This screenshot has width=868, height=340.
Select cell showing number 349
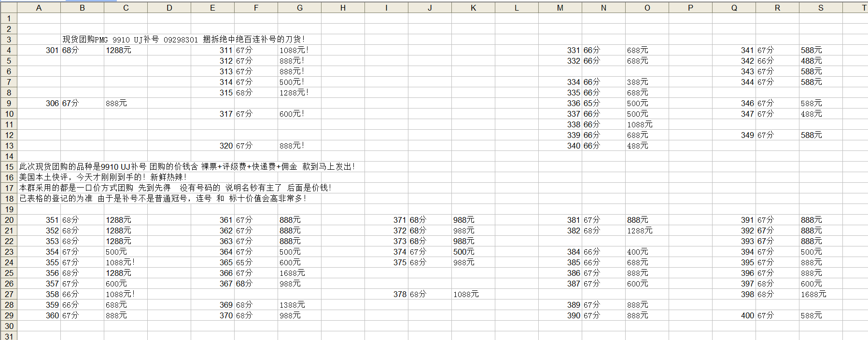point(747,135)
